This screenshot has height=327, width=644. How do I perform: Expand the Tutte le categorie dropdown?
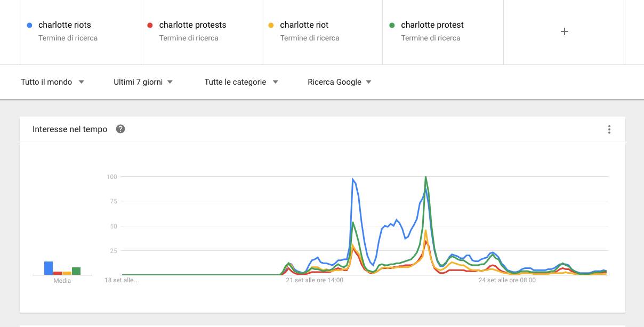pyautogui.click(x=241, y=82)
